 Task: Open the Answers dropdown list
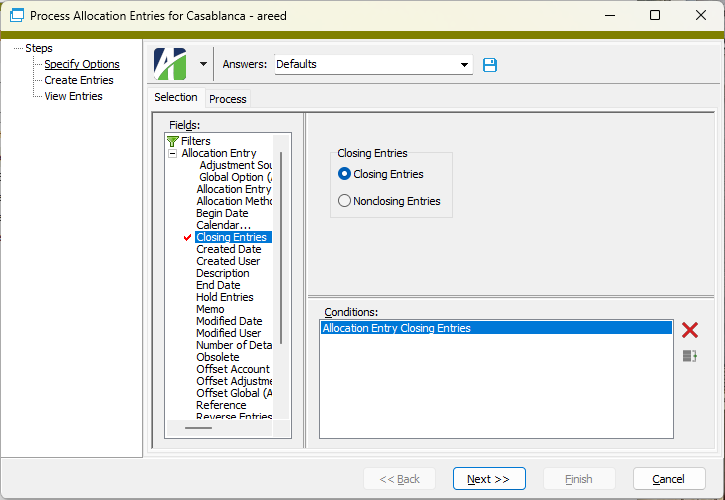coord(465,65)
